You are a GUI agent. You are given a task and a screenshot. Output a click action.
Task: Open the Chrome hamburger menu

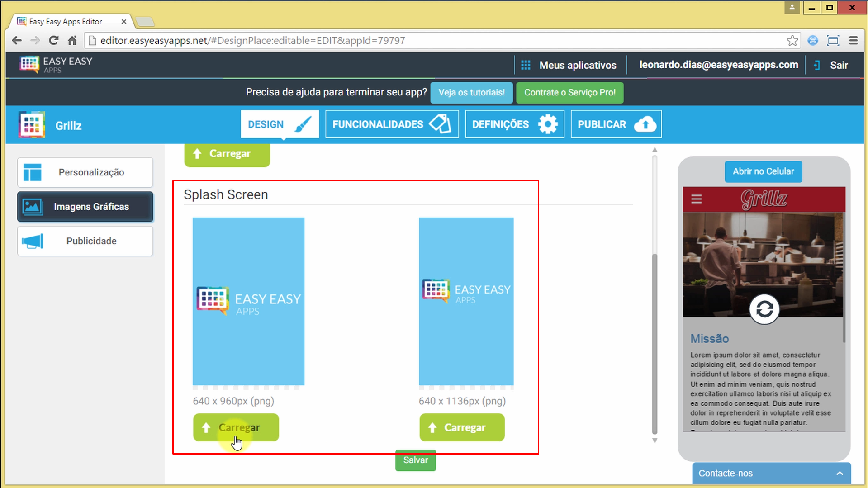point(853,41)
